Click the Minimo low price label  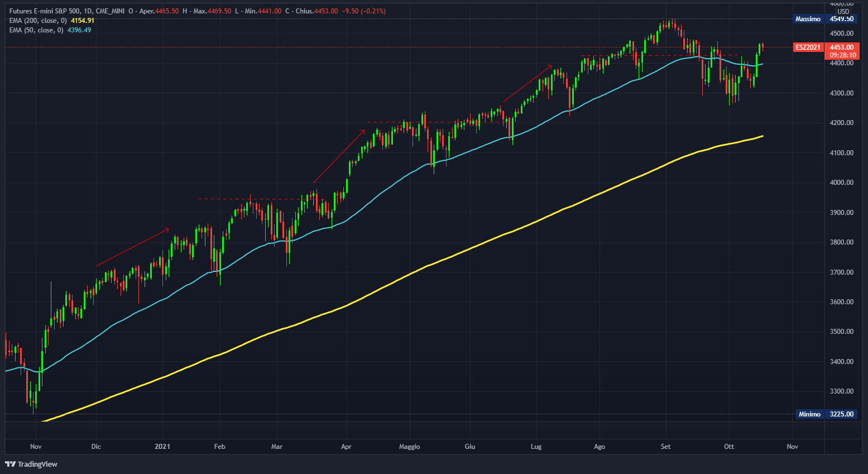[x=809, y=414]
